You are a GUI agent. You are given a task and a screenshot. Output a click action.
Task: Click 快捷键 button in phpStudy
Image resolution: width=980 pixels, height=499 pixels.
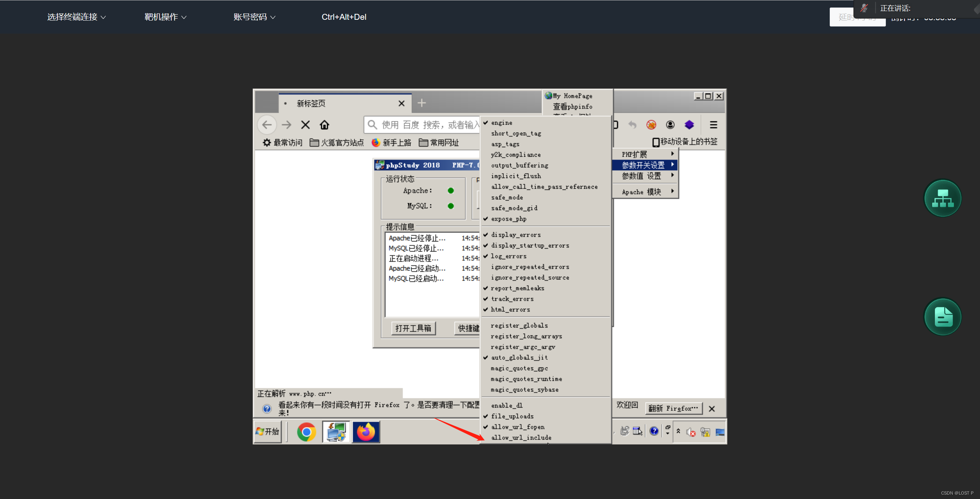[467, 329]
